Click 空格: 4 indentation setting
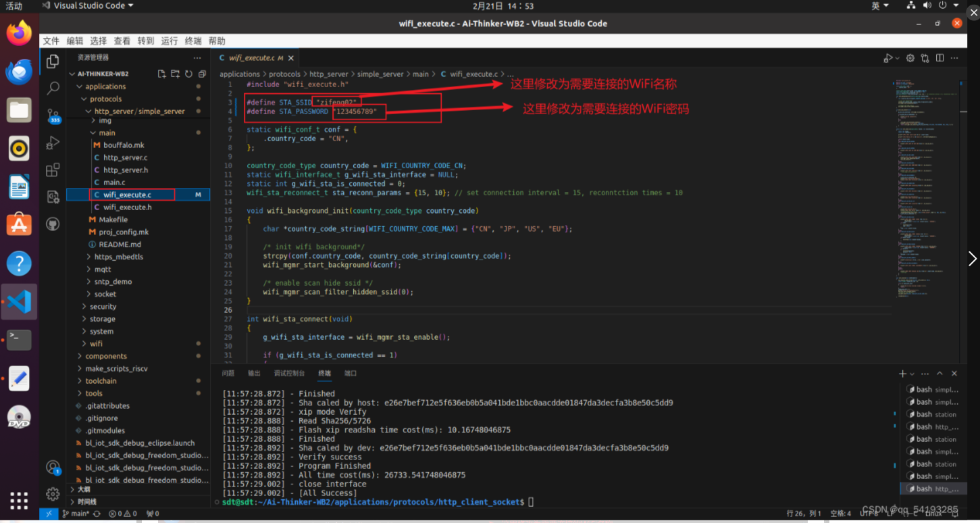This screenshot has width=980, height=523. pos(840,514)
